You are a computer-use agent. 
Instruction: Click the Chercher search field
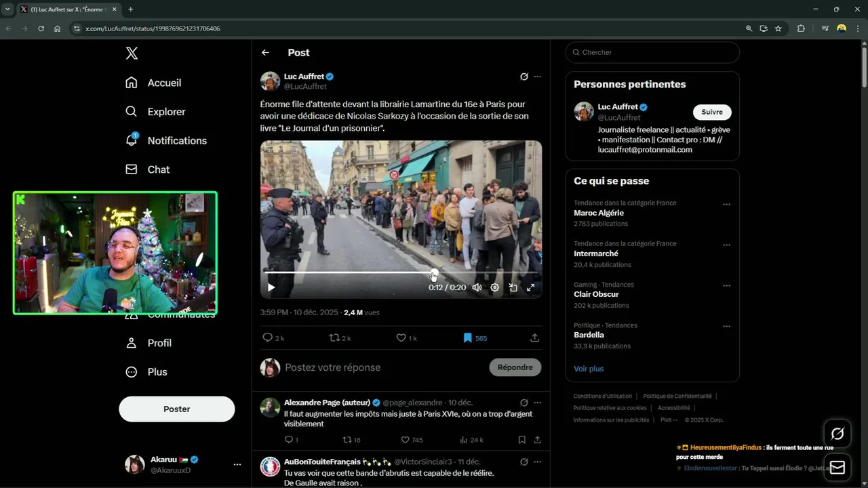(652, 52)
